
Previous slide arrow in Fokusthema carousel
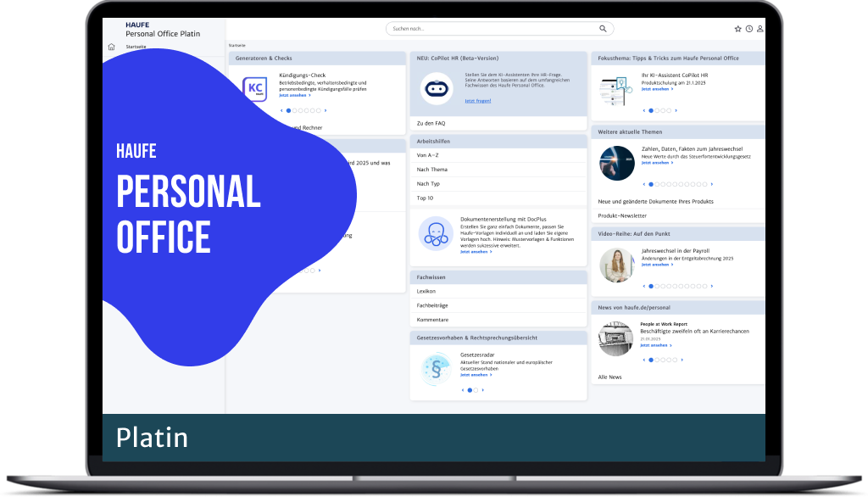click(644, 111)
